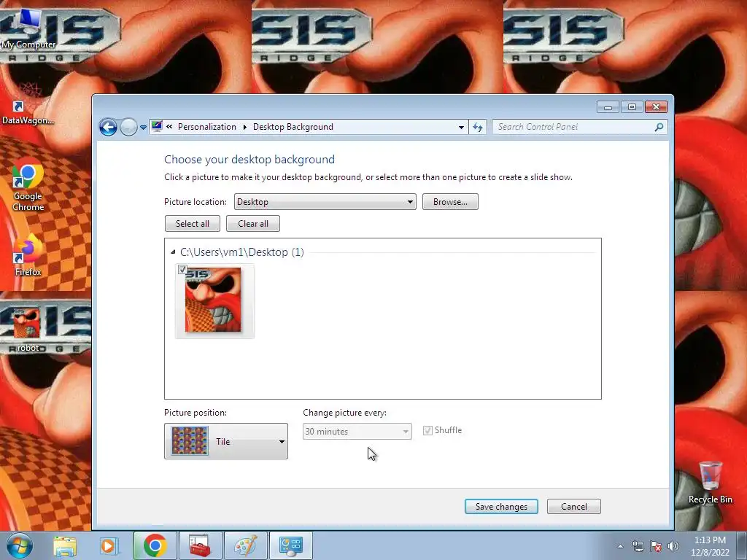The height and width of the screenshot is (560, 747).
Task: Open the Picture position Tile dropdown
Action: pyautogui.click(x=226, y=441)
